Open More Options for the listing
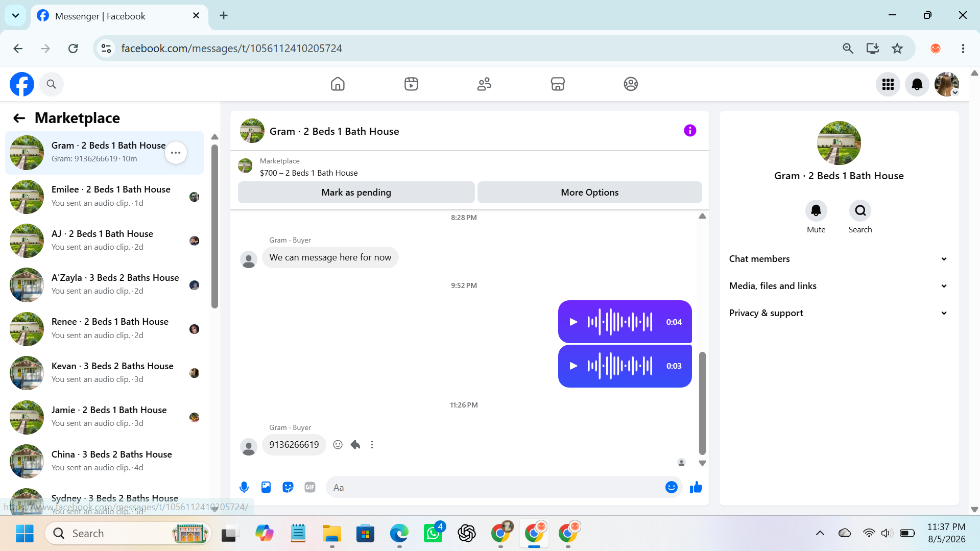The height and width of the screenshot is (551, 980). 589,193
